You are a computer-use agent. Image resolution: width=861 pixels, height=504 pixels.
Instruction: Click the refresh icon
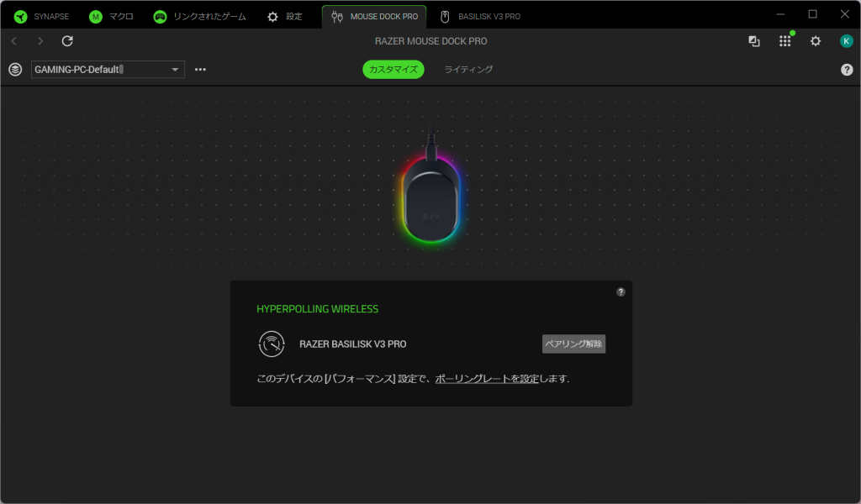tap(67, 41)
